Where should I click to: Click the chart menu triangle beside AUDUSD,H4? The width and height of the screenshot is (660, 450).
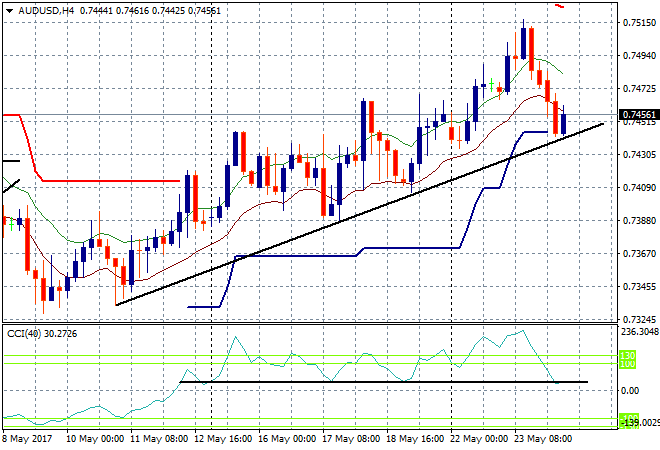click(10, 11)
